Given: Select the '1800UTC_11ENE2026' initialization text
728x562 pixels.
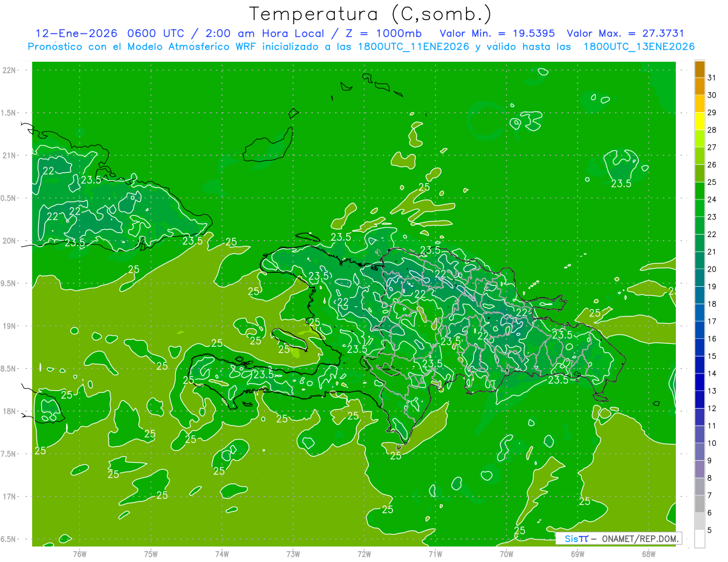Looking at the screenshot, I should (x=413, y=47).
